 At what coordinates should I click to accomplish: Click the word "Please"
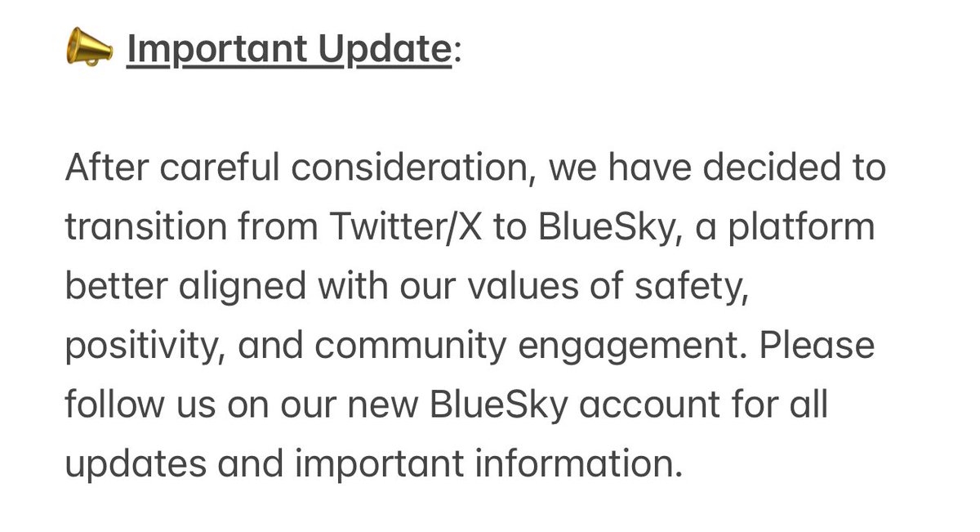coord(817,346)
